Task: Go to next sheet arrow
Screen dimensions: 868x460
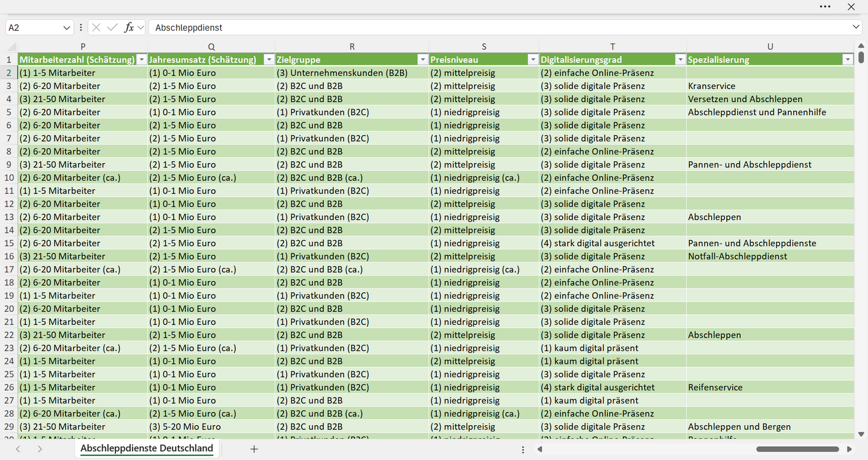Action: click(40, 449)
